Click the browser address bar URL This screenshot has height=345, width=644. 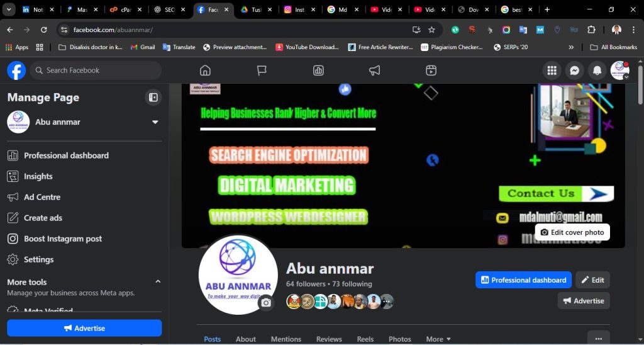pos(113,30)
